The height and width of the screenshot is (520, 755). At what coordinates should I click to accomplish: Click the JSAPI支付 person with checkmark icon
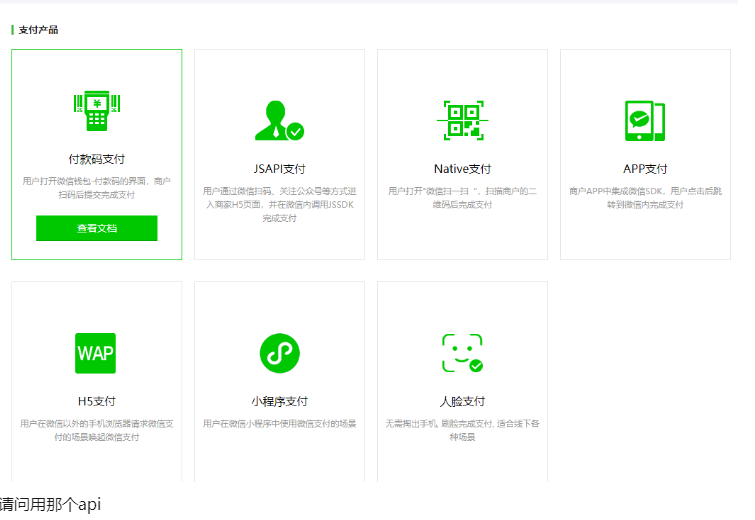(x=279, y=120)
